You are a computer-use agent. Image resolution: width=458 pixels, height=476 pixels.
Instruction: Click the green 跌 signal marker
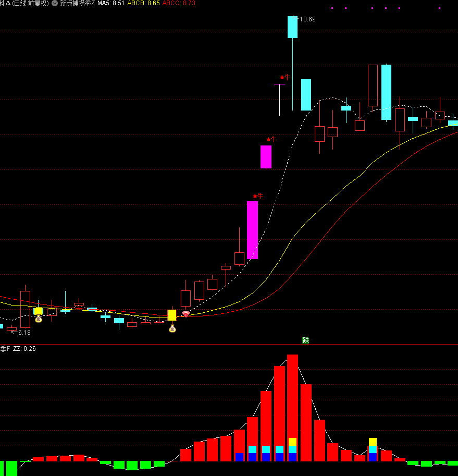pos(306,340)
